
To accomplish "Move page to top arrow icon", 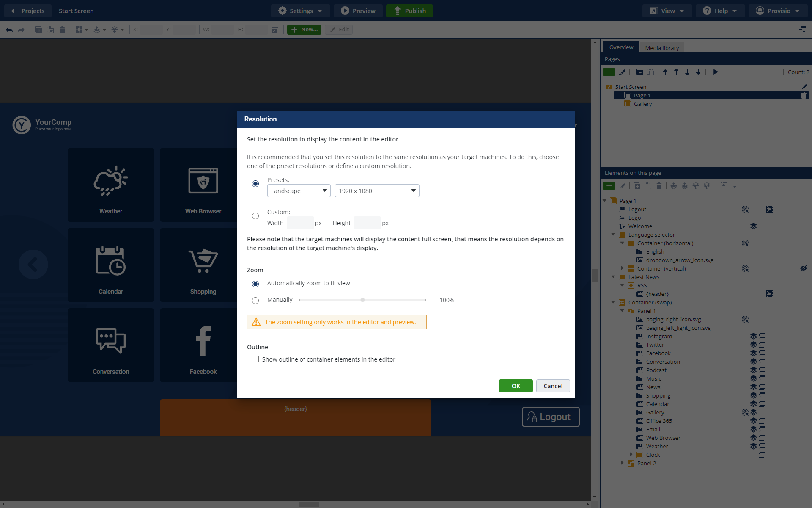I will click(665, 72).
